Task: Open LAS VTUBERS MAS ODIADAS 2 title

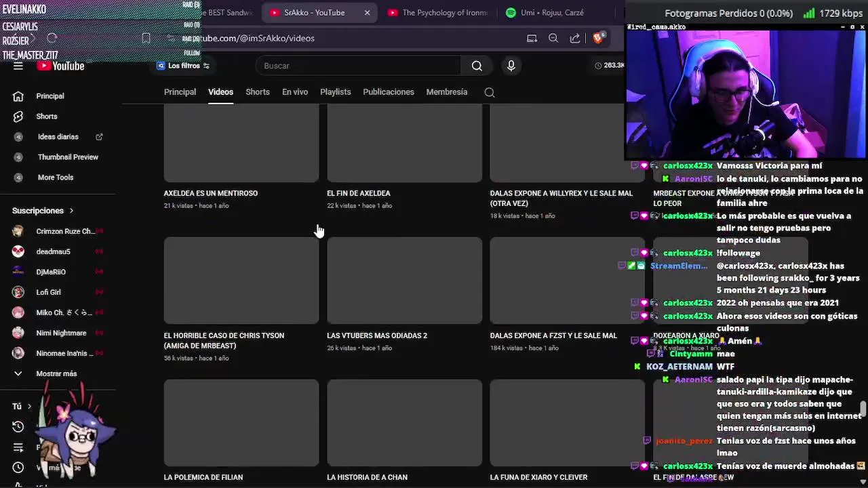Action: pos(377,335)
